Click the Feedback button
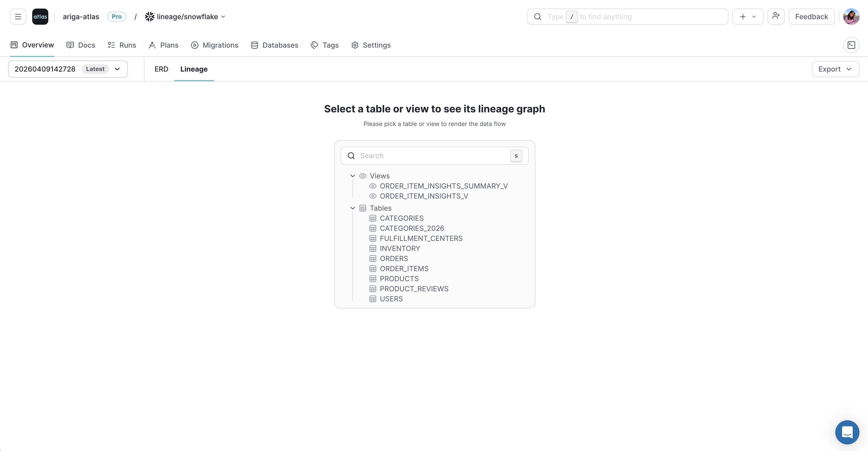The width and height of the screenshot is (868, 451). 811,16
